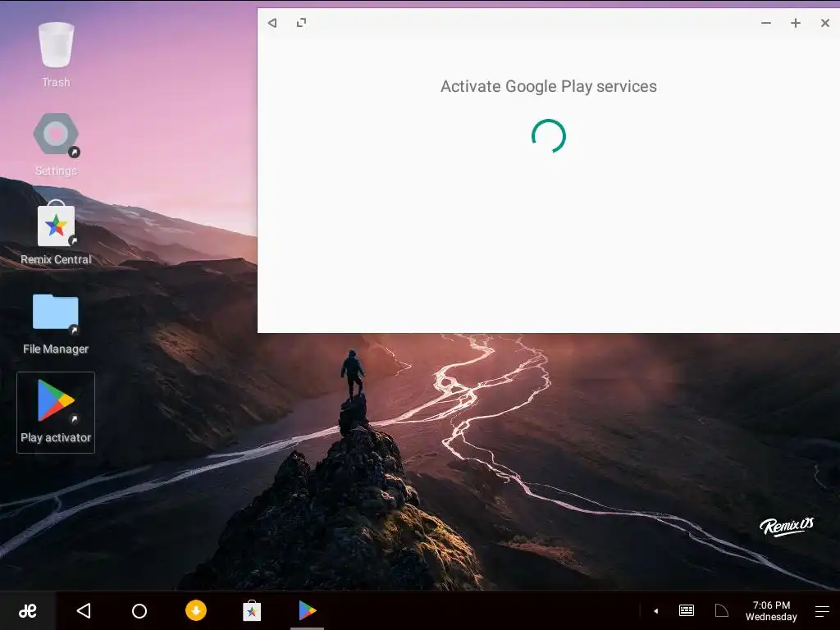Click the network signal tray icon
840x630 pixels.
pos(722,610)
